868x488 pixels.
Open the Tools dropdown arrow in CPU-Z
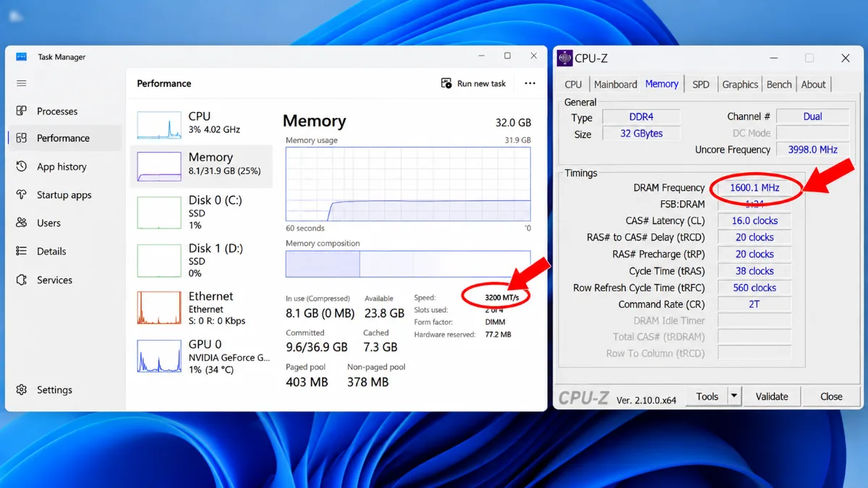point(734,396)
